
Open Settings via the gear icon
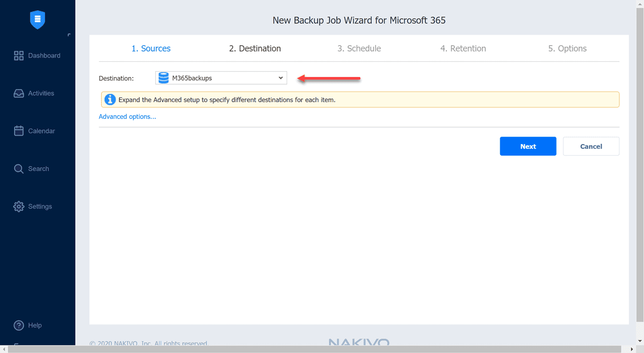point(18,206)
